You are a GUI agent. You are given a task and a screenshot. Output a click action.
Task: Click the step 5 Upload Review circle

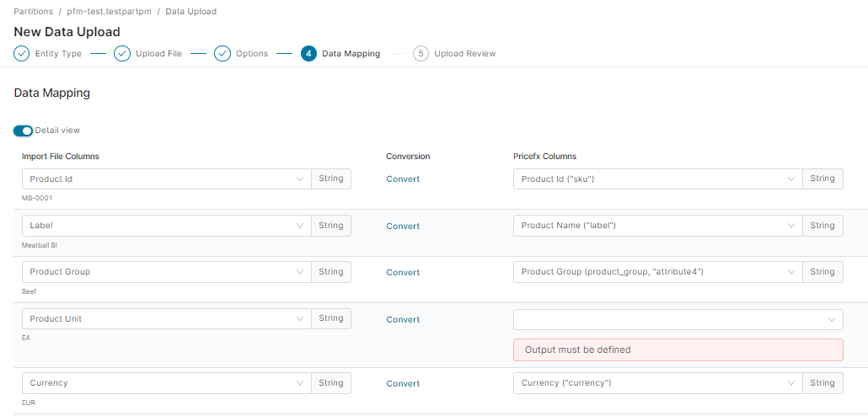click(x=421, y=54)
